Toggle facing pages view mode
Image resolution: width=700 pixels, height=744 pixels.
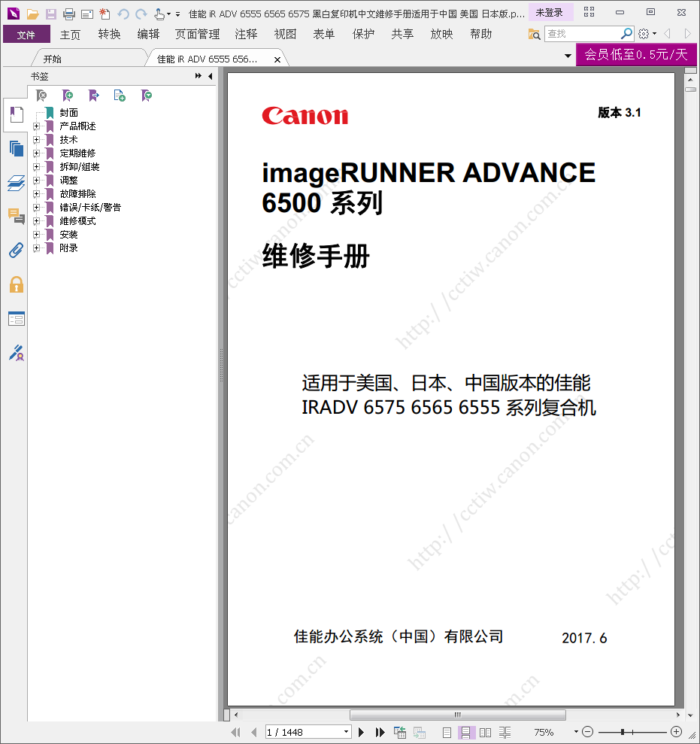pos(485,733)
